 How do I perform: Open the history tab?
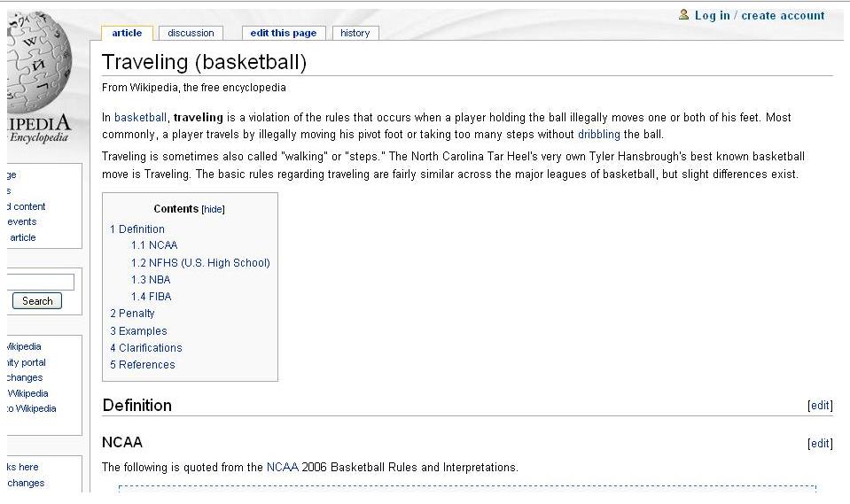(x=355, y=33)
